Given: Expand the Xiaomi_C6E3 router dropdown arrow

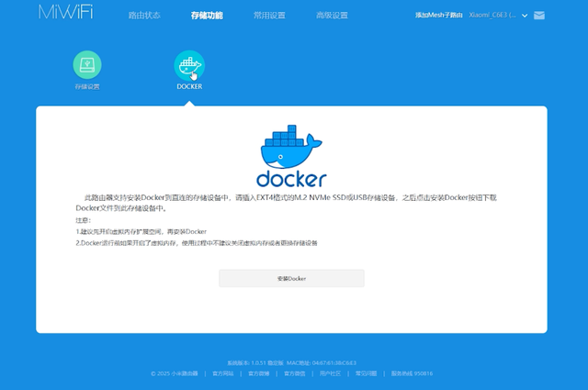Looking at the screenshot, I should [525, 16].
